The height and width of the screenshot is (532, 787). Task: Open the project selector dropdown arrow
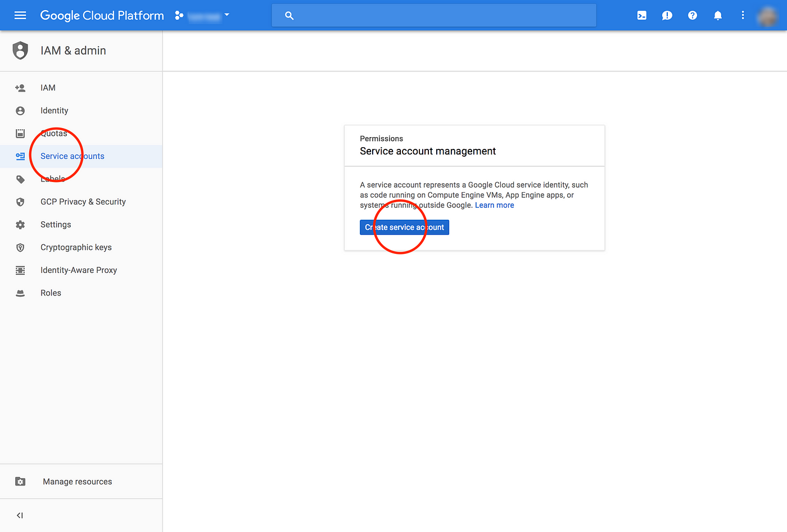227,15
